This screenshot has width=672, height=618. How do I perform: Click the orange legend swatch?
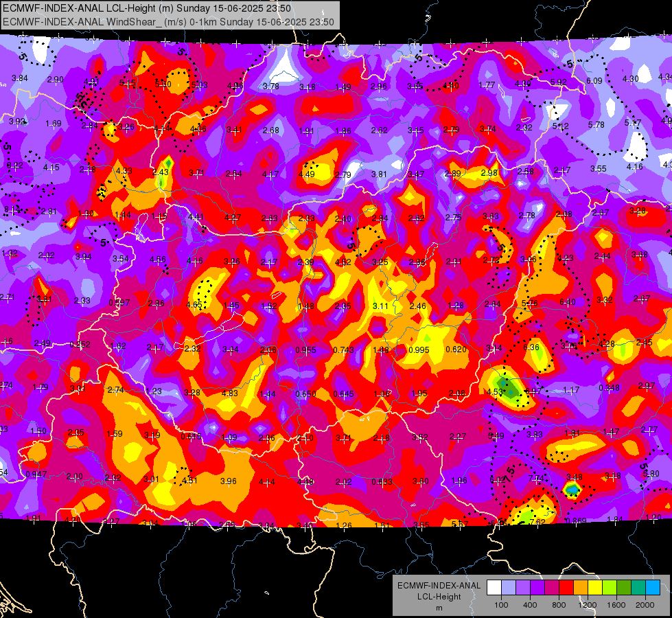(581, 588)
